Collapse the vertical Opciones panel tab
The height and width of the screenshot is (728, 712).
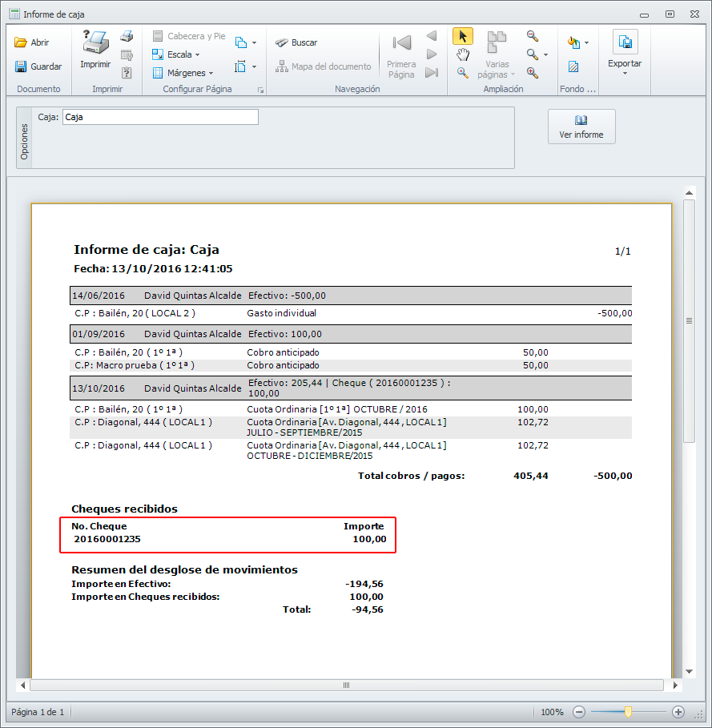pyautogui.click(x=24, y=141)
